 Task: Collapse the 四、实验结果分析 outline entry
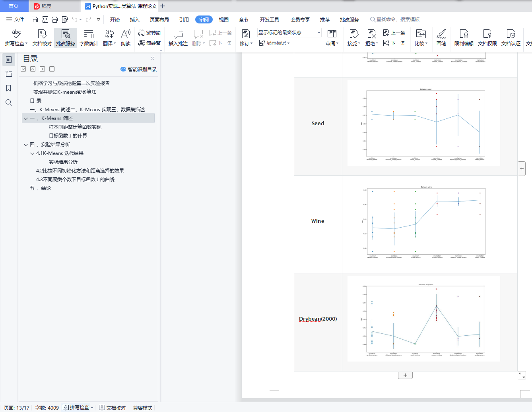(26, 145)
